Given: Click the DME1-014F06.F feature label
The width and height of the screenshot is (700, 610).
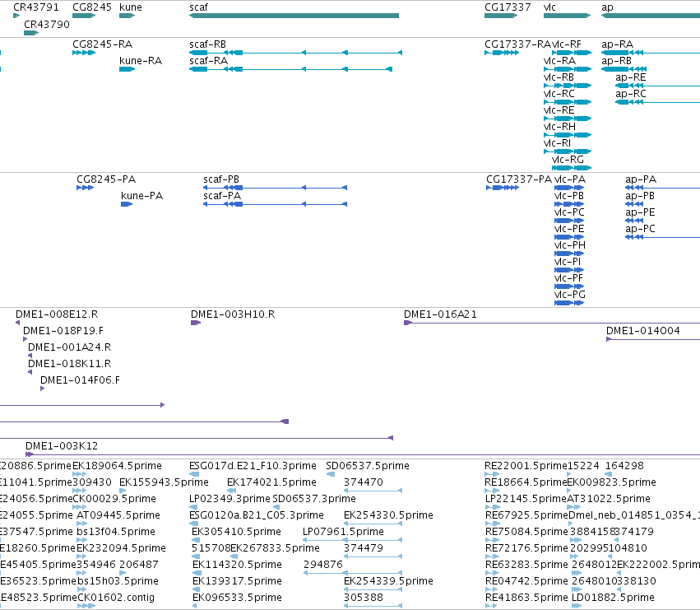Looking at the screenshot, I should click(81, 380).
